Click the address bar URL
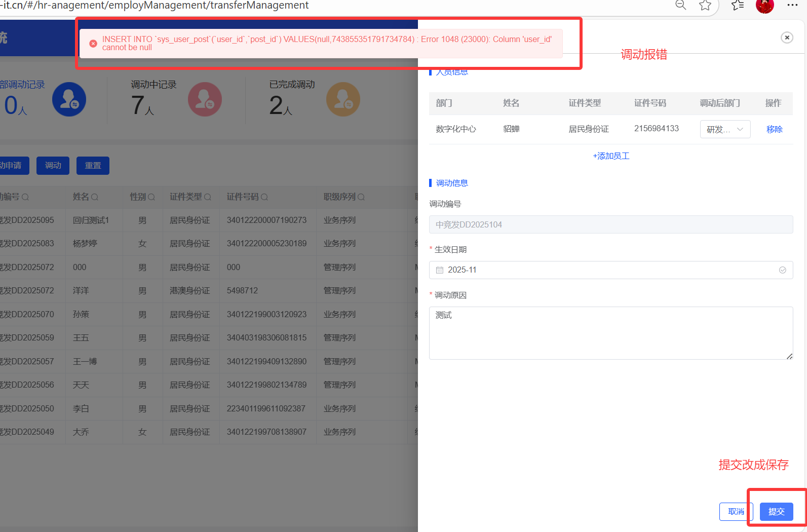The image size is (807, 532). tap(155, 5)
